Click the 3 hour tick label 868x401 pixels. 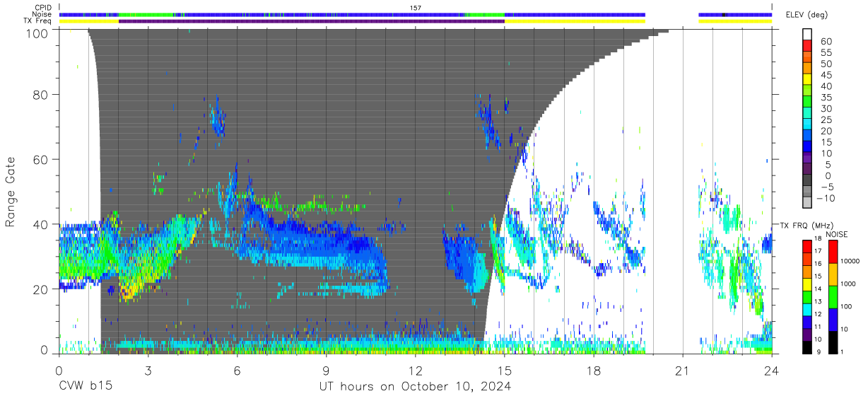[148, 370]
